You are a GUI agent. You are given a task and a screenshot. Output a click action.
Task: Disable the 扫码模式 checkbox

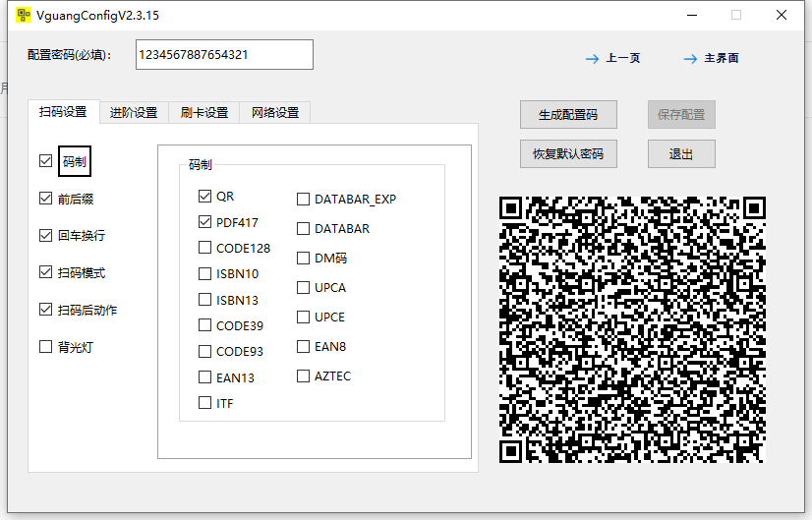pos(45,272)
